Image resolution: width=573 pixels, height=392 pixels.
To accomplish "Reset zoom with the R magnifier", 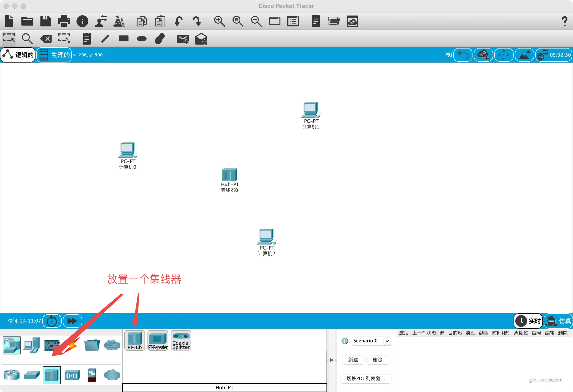I will pos(238,21).
